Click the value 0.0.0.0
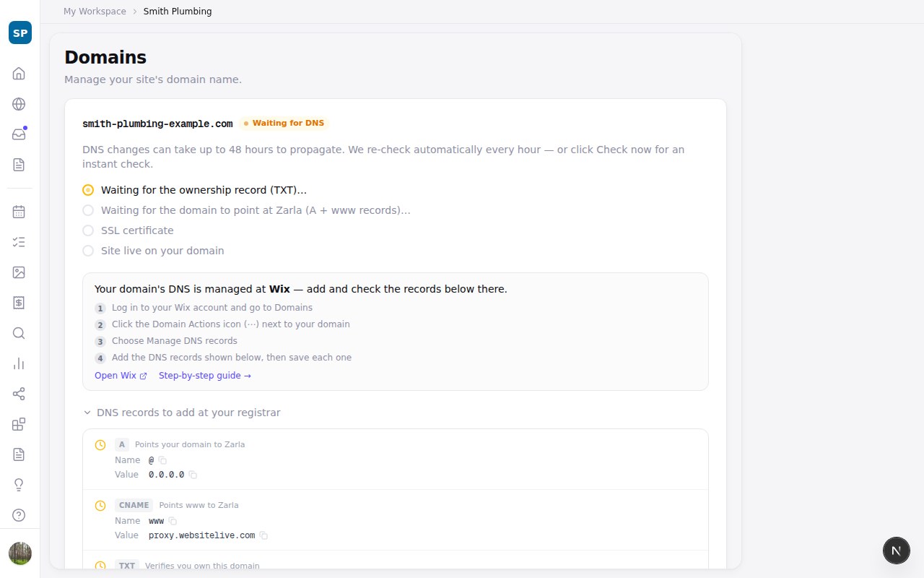The width and height of the screenshot is (924, 578). [166, 475]
